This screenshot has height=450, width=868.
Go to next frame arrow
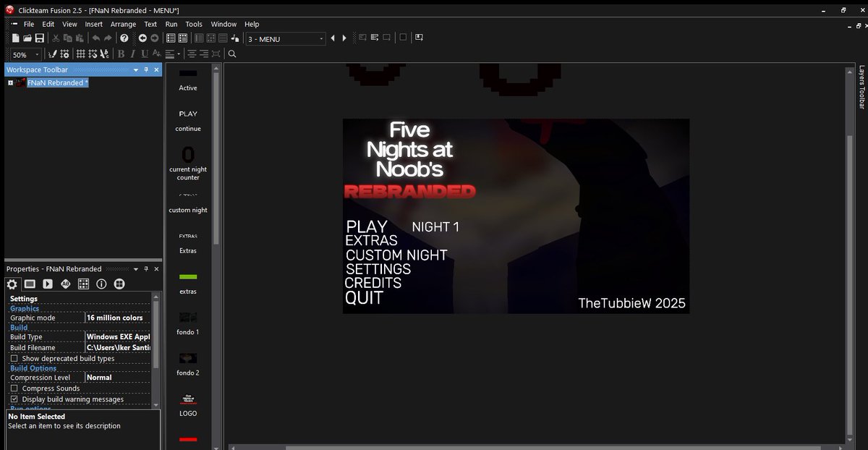(x=344, y=38)
